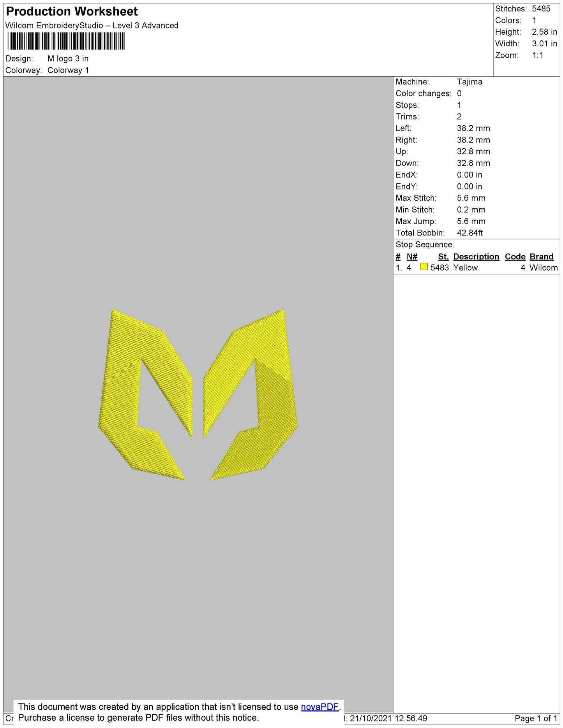
Task: Click the Machine value 'Tajima'
Action: [x=469, y=82]
